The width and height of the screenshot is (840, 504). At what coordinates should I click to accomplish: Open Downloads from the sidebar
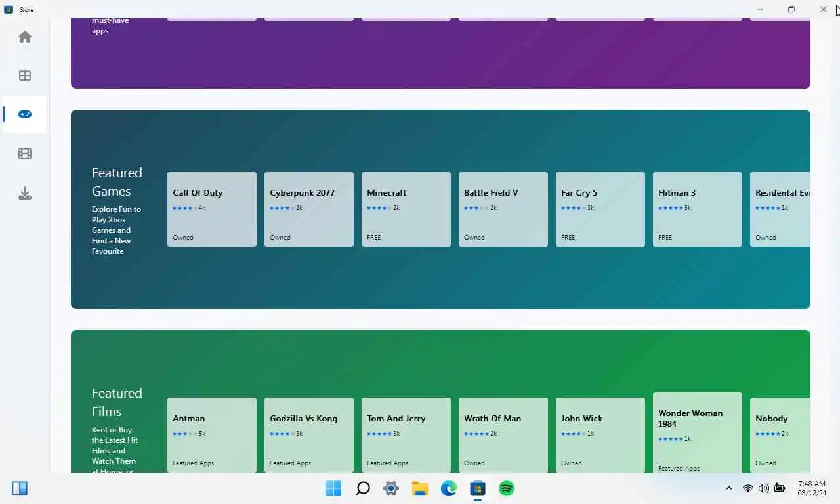(25, 193)
